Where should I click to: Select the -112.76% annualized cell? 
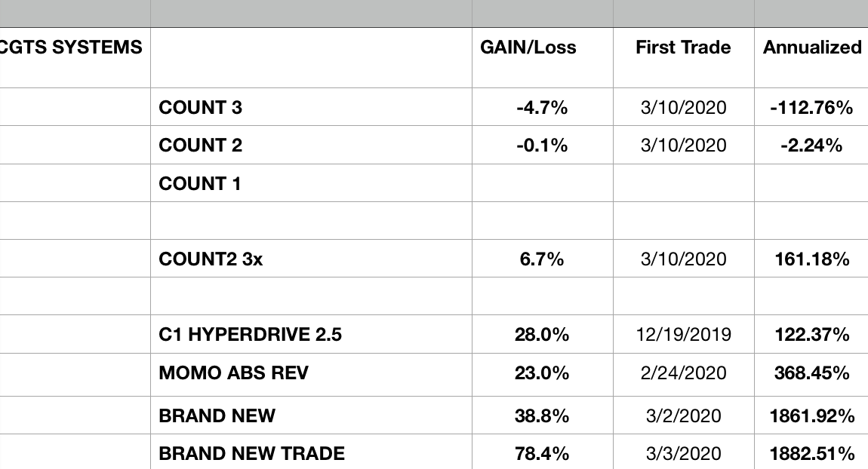click(811, 108)
